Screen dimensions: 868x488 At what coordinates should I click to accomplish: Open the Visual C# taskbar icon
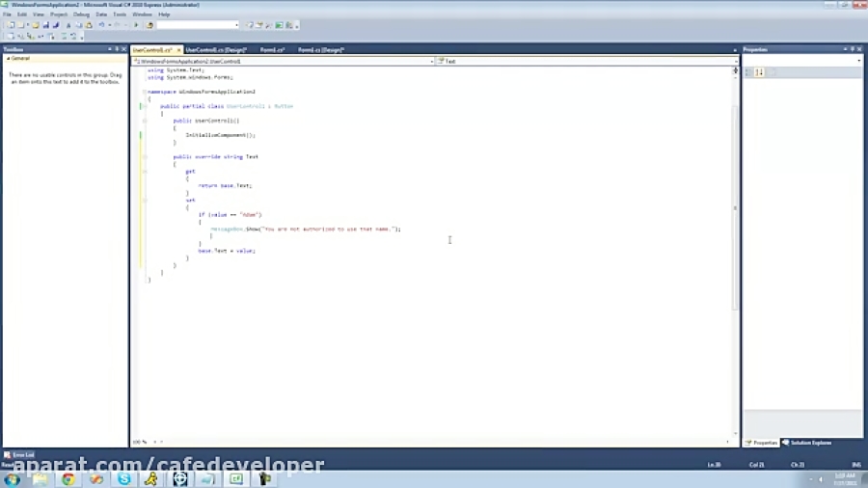(x=236, y=478)
